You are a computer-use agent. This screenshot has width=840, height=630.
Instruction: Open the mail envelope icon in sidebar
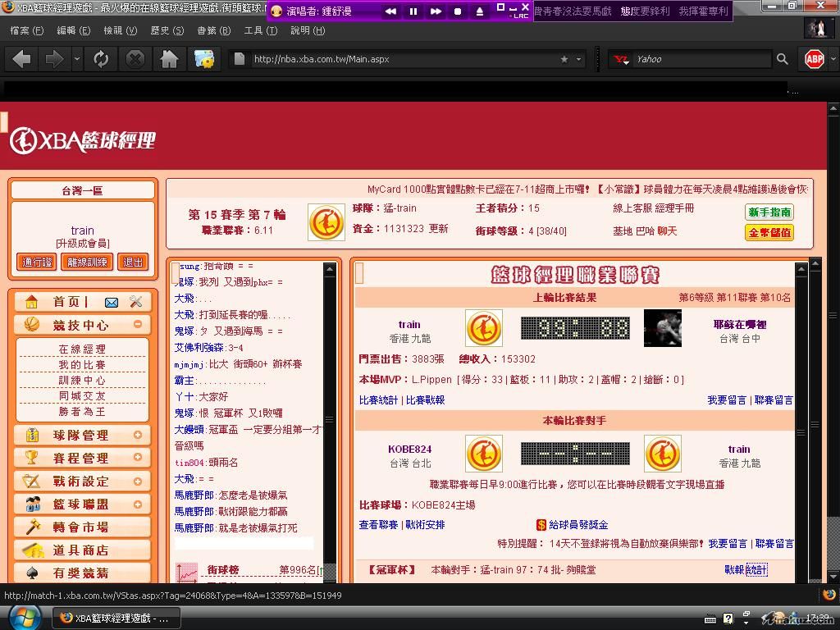tap(112, 302)
